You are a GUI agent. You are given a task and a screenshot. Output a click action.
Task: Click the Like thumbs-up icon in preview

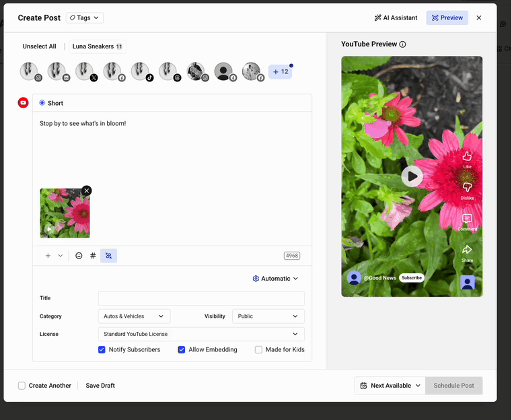coord(468,157)
